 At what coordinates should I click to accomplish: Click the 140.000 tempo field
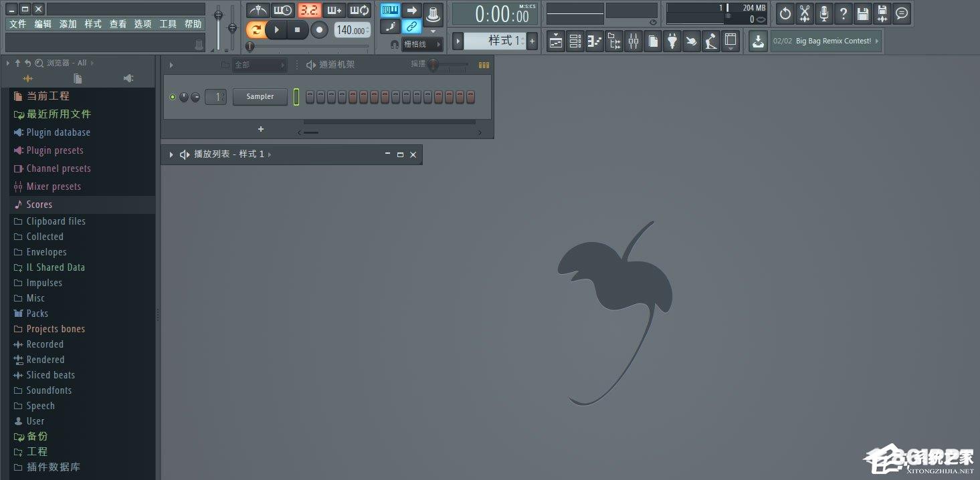(x=352, y=30)
